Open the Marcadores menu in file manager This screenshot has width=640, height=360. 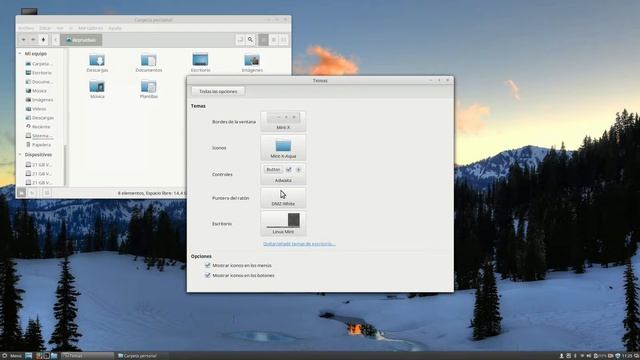(90, 28)
